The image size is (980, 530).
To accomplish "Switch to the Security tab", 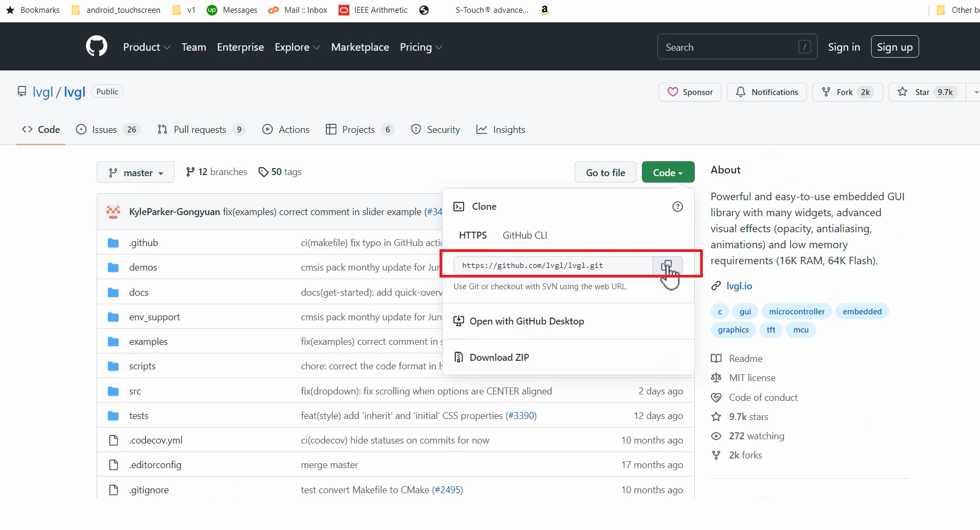I will tap(435, 130).
